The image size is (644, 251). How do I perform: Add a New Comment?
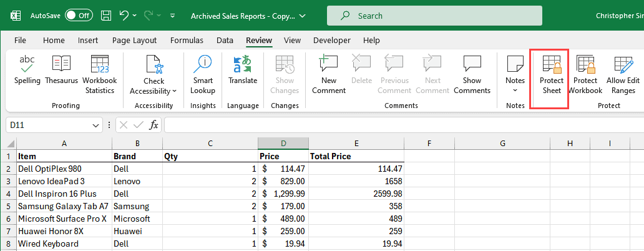329,74
